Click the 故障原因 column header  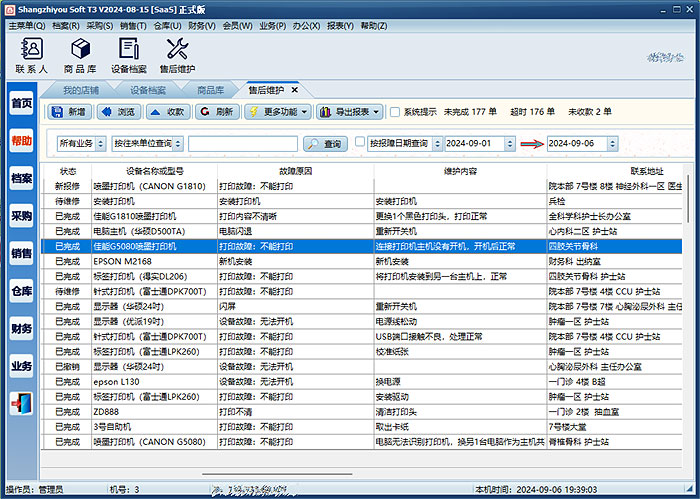coord(296,171)
